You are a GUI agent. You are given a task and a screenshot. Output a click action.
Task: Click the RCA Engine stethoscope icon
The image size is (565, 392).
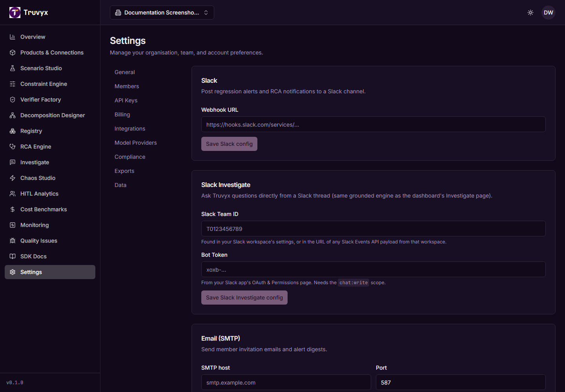pyautogui.click(x=13, y=147)
